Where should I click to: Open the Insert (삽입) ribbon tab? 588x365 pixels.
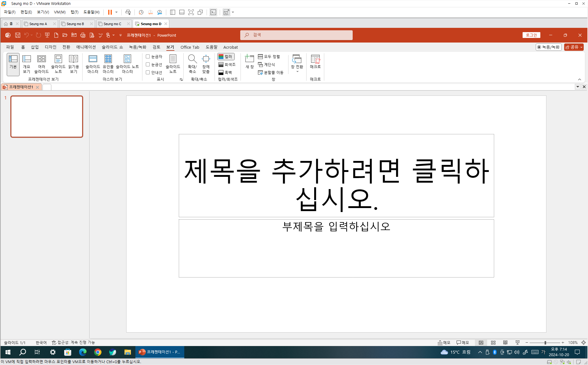click(x=35, y=47)
